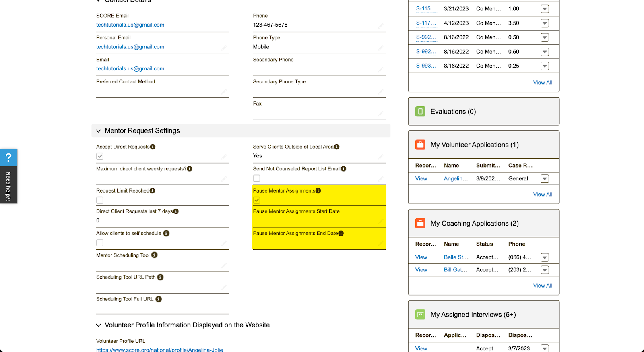
Task: Open actions dropdown for Belle St coaching row
Action: 545,257
